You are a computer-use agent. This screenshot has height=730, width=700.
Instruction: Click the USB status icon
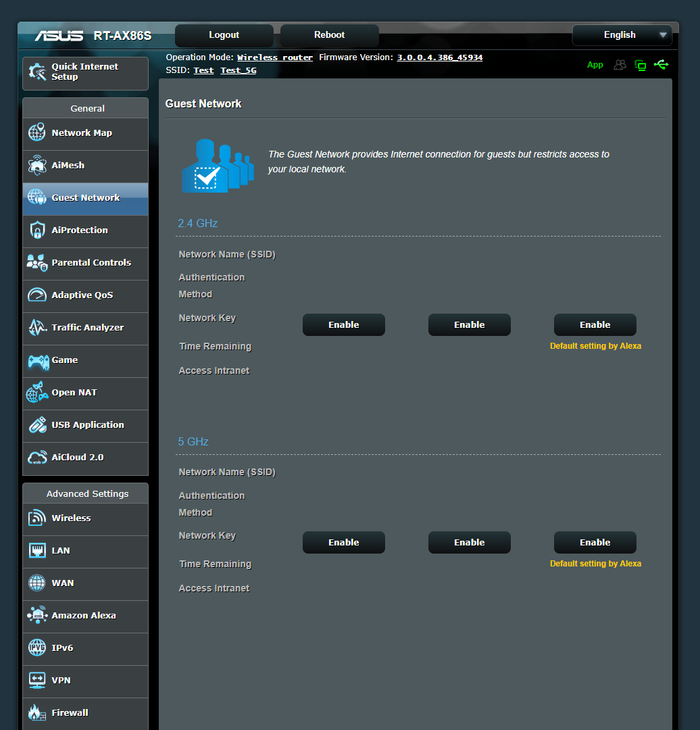tap(661, 64)
